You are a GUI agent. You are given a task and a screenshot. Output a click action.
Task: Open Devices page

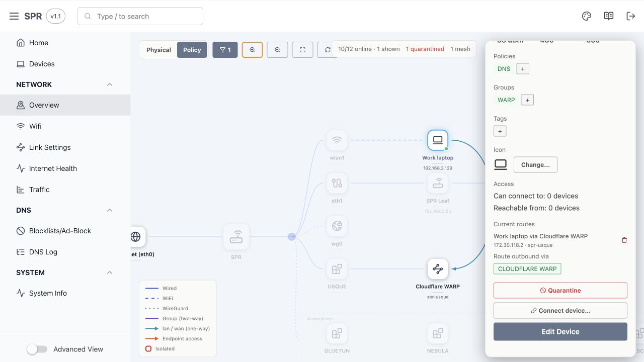(x=65, y=64)
